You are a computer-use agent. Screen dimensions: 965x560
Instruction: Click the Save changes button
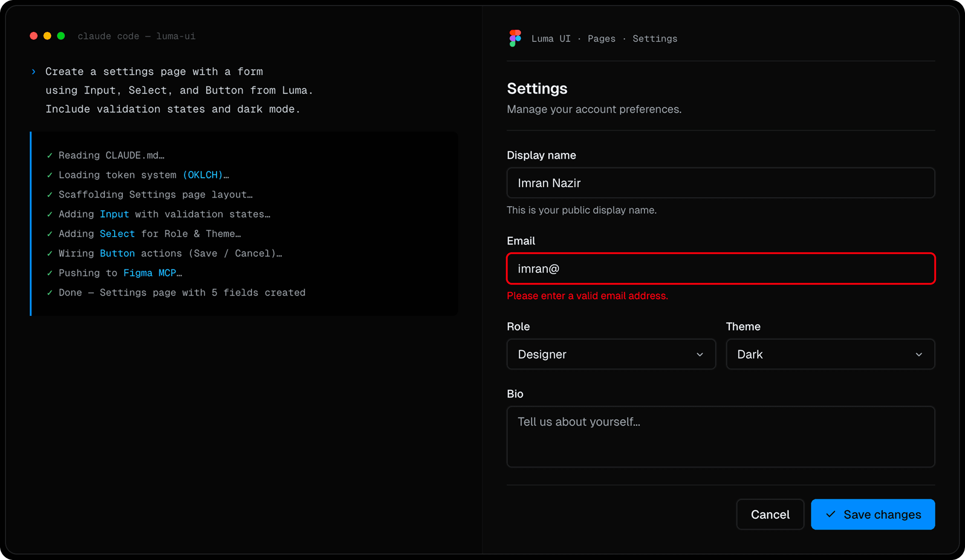(x=873, y=514)
